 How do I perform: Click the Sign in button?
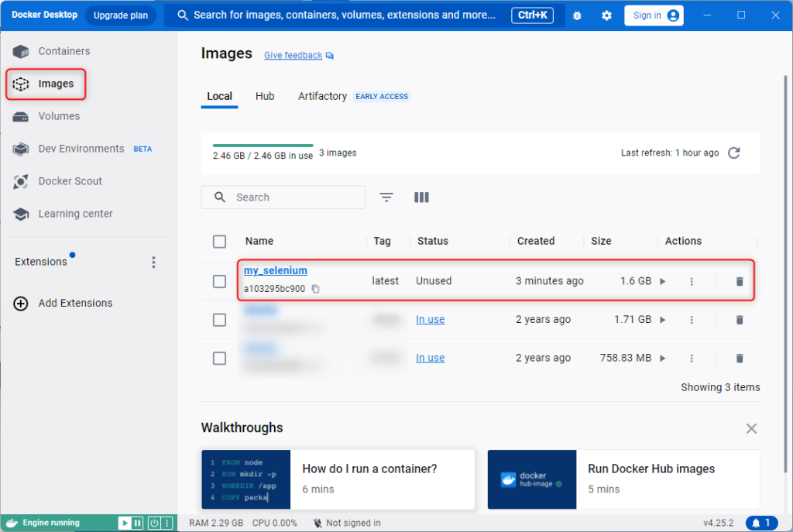(x=654, y=15)
